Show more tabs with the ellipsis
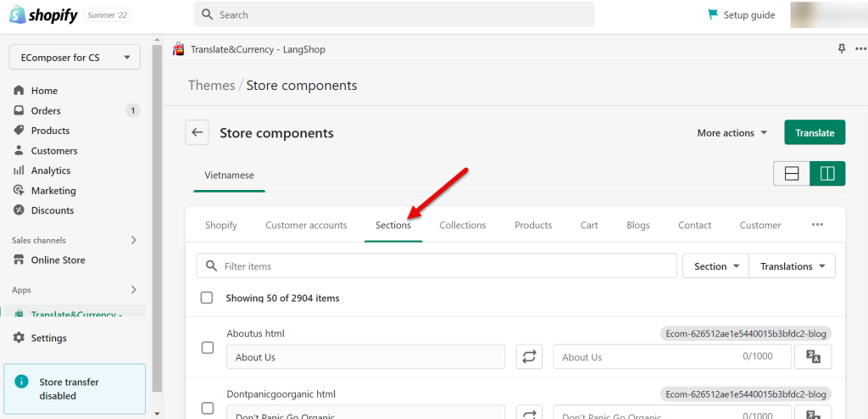Screen dimensions: 868x419 point(817,225)
